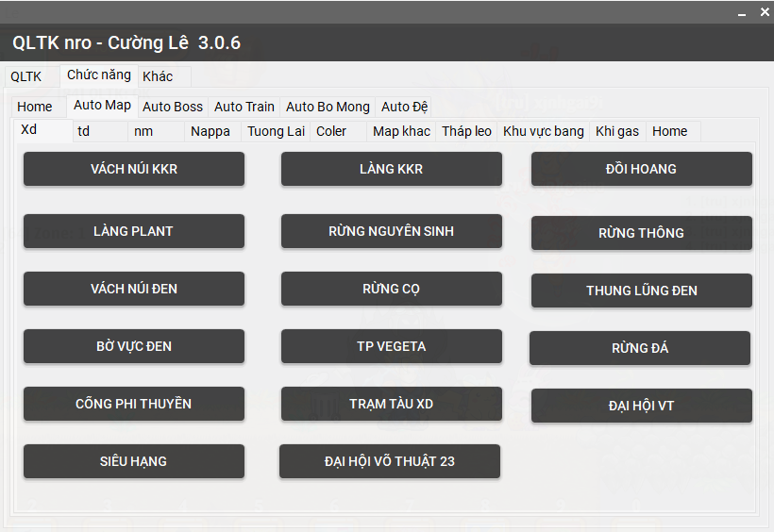Click the BỜ VỰC ĐEN button
This screenshot has height=532, width=774.
[x=134, y=346]
